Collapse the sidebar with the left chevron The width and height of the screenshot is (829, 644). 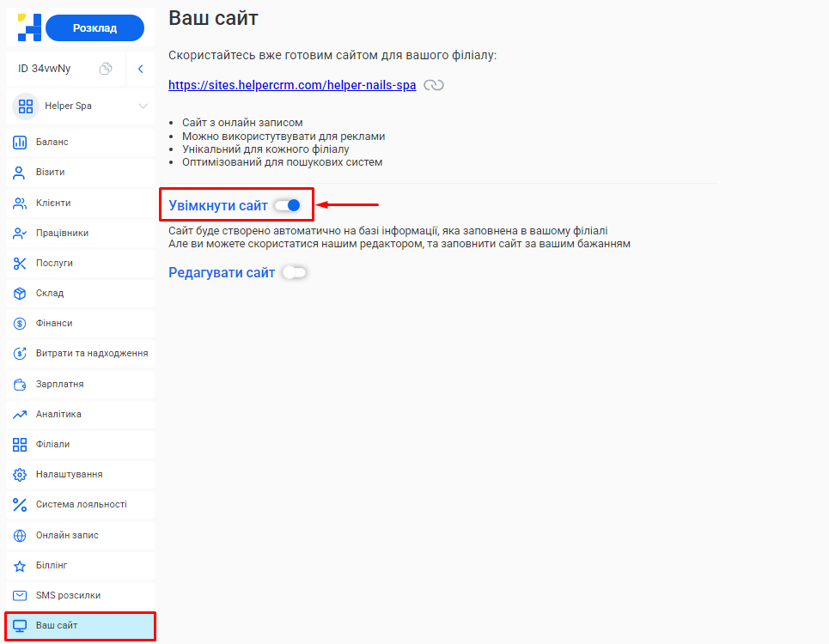tap(140, 69)
